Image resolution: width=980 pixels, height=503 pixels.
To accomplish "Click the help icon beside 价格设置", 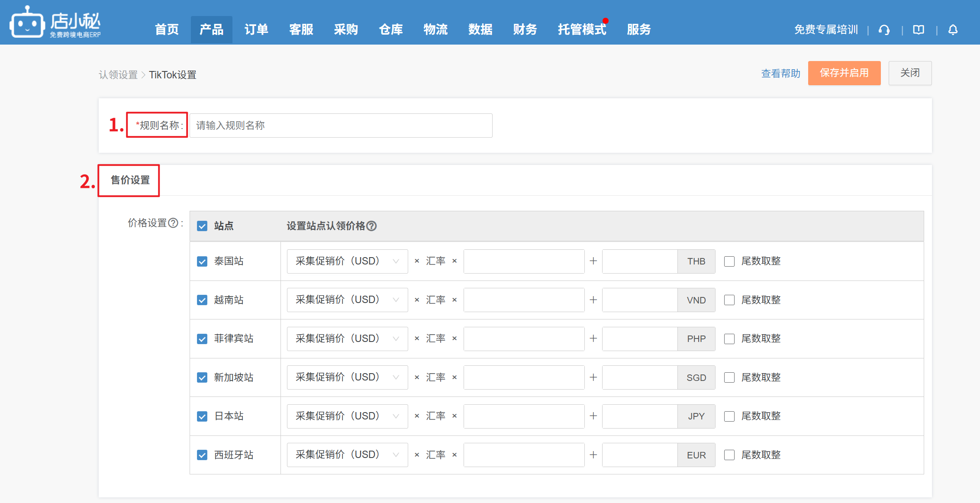I will [173, 223].
